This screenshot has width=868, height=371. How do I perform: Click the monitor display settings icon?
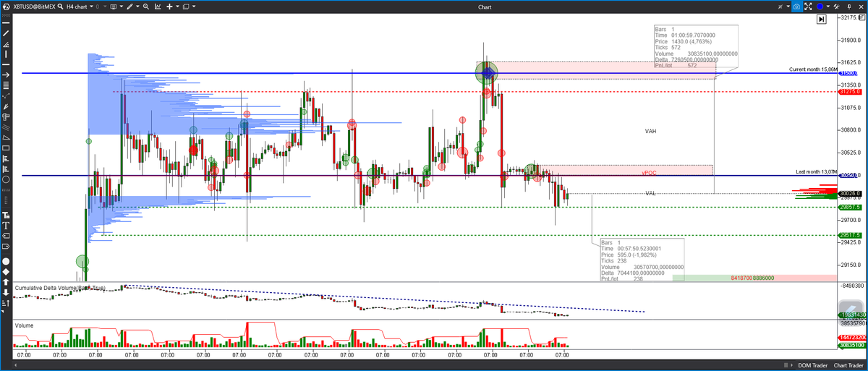[x=114, y=7]
